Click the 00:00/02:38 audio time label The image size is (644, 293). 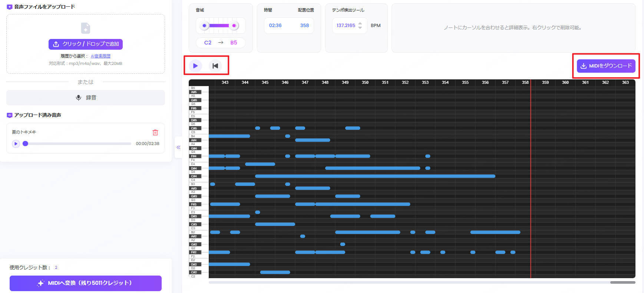(x=148, y=144)
